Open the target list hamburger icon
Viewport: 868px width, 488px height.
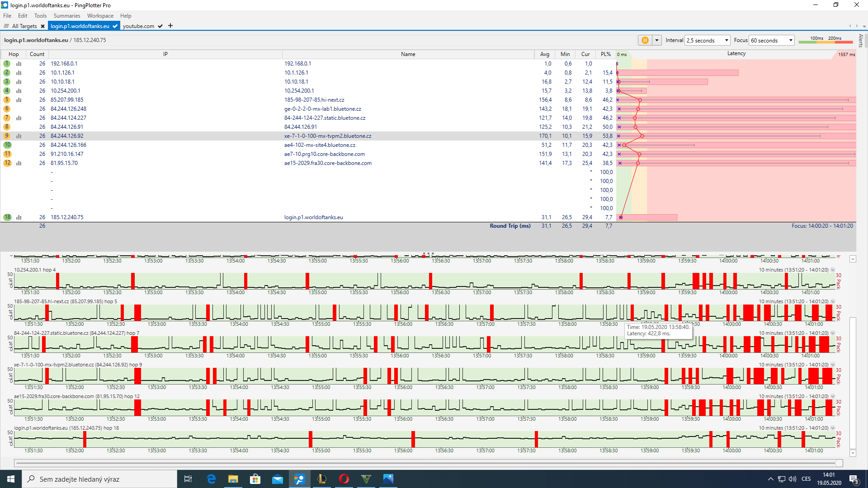6,26
